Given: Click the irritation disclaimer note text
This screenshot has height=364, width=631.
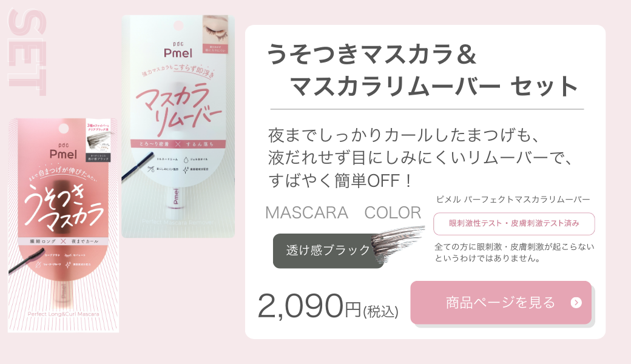Looking at the screenshot, I should pyautogui.click(x=515, y=252).
